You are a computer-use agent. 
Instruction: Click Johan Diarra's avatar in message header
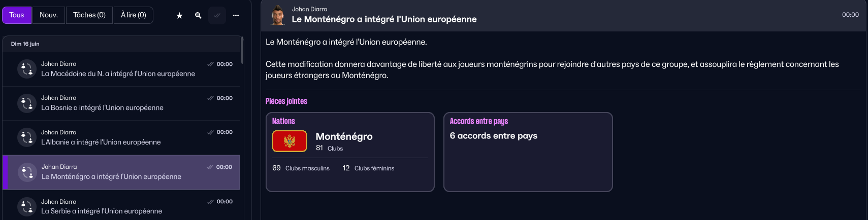pyautogui.click(x=277, y=15)
